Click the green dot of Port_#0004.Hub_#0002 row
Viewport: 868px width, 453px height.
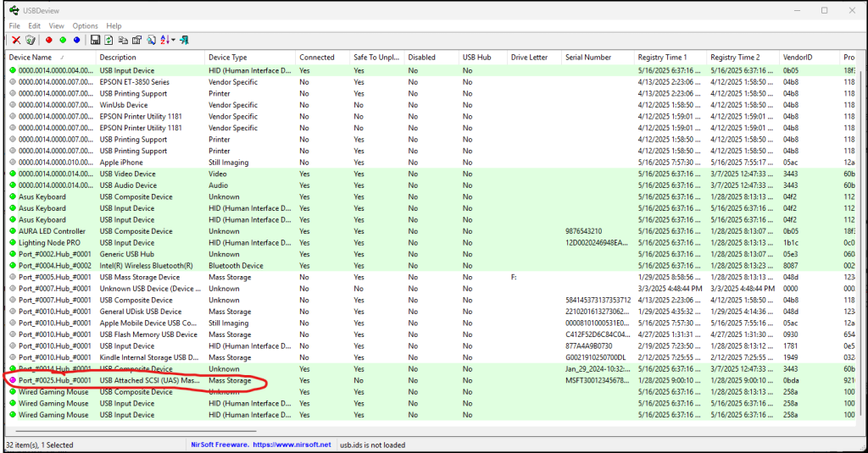[13, 266]
